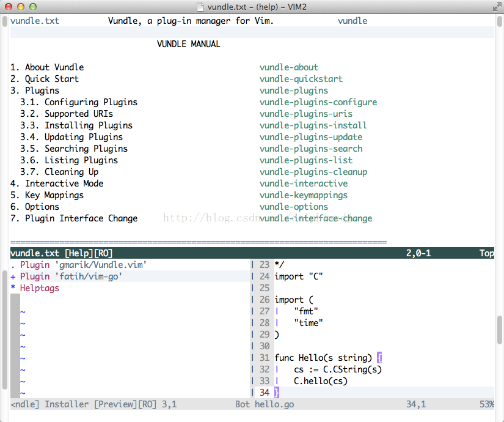Click '7. Plugin Interface Change' entry
The height and width of the screenshot is (422, 504).
tap(74, 218)
